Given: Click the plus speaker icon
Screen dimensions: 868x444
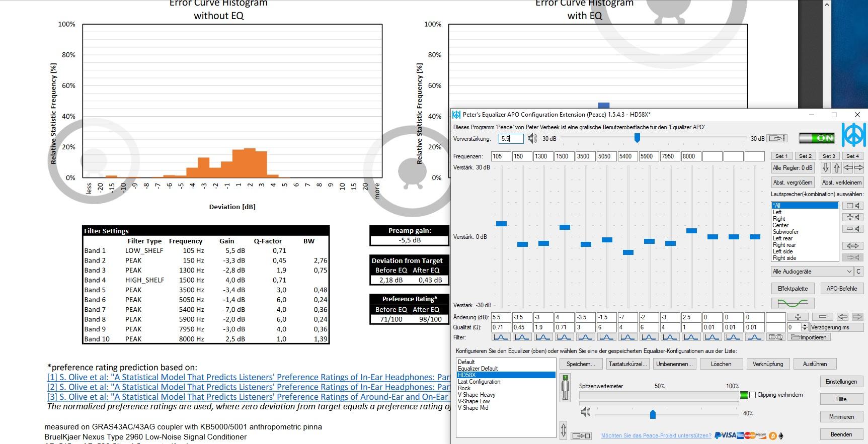Looking at the screenshot, I should tap(852, 217).
